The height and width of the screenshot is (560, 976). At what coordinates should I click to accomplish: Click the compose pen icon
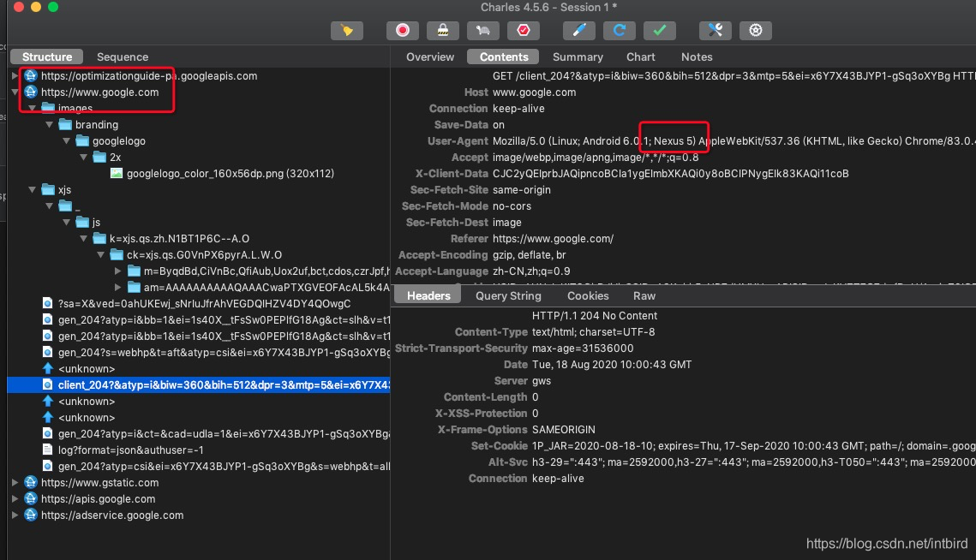[x=579, y=31]
